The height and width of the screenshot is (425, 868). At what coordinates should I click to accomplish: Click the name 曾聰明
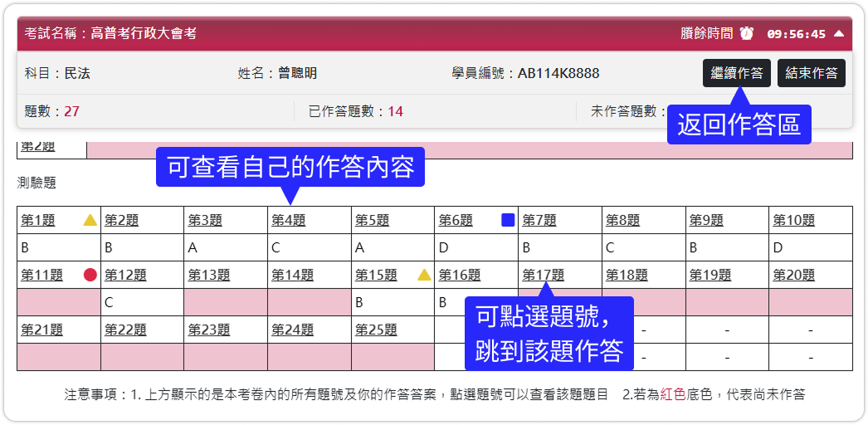pyautogui.click(x=298, y=73)
